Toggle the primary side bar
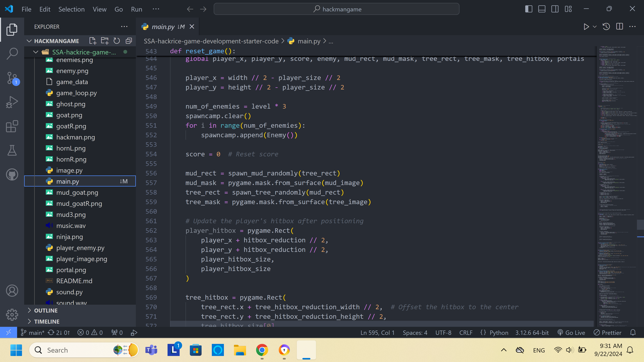 [x=528, y=9]
